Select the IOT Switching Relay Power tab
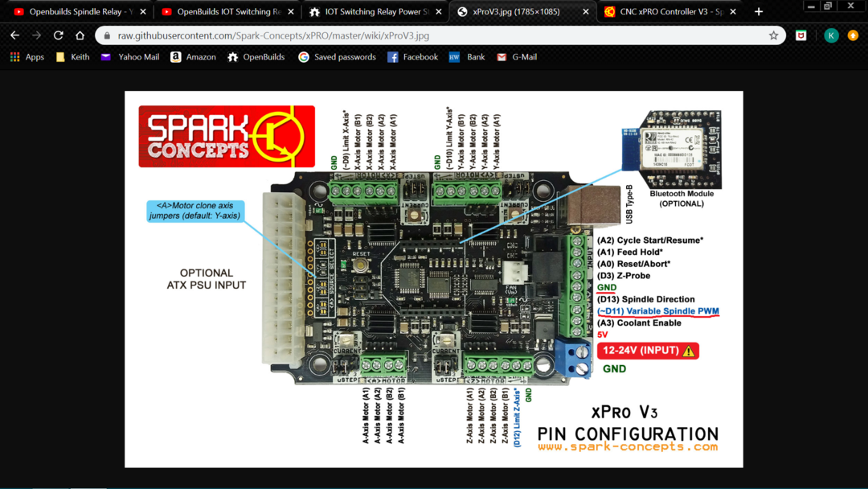 (x=375, y=11)
